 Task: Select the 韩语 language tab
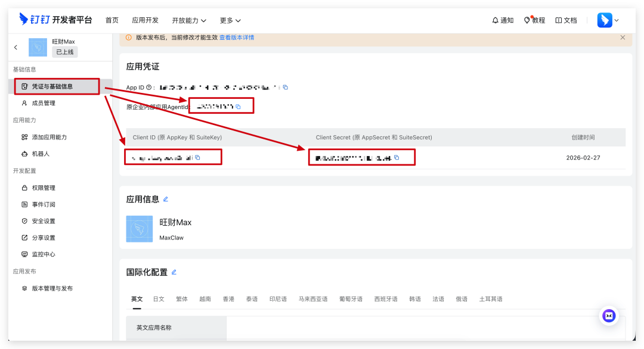coord(415,299)
